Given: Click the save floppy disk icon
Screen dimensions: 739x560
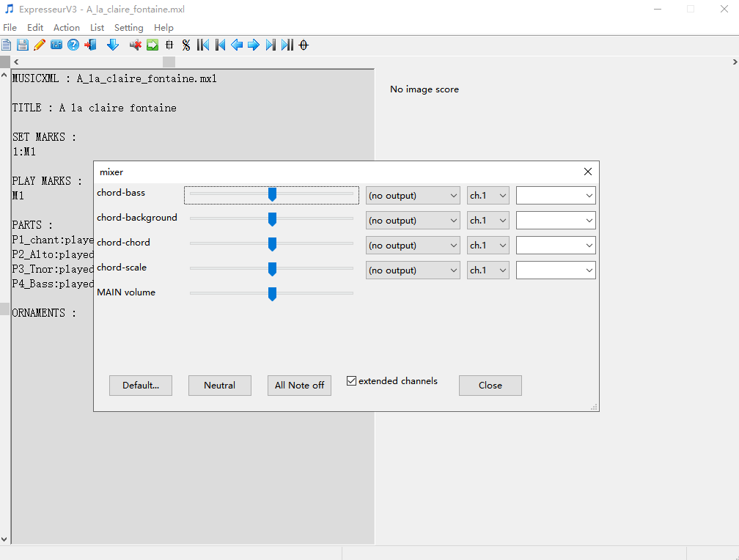Looking at the screenshot, I should click(x=23, y=45).
